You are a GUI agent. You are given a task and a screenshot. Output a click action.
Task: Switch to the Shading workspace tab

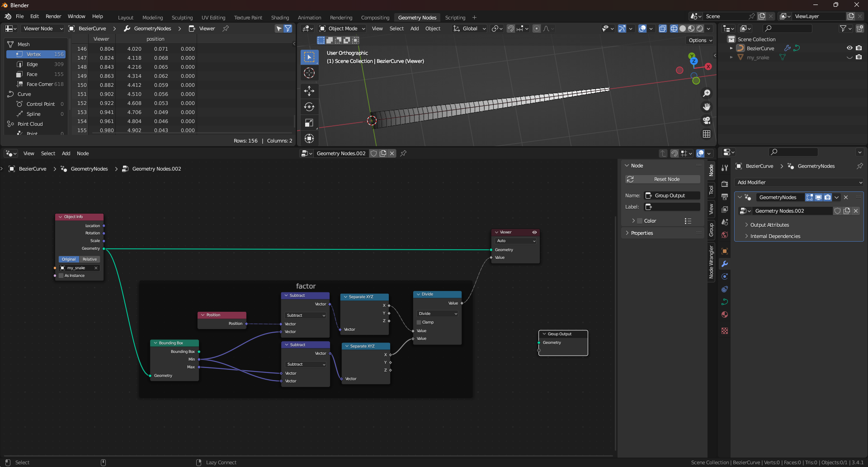[x=280, y=18]
